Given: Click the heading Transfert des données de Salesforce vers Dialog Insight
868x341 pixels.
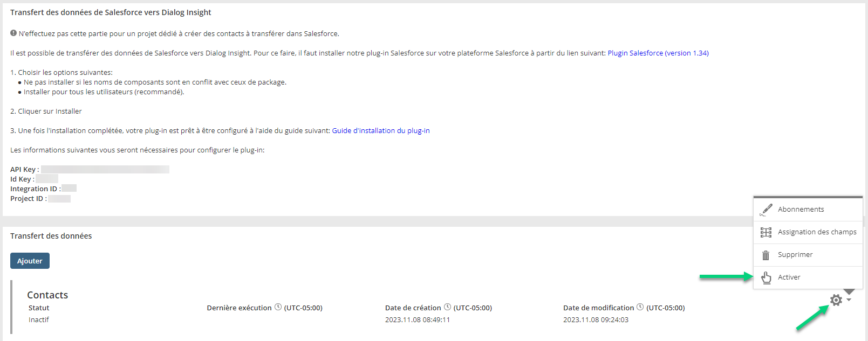Looking at the screenshot, I should click(111, 12).
